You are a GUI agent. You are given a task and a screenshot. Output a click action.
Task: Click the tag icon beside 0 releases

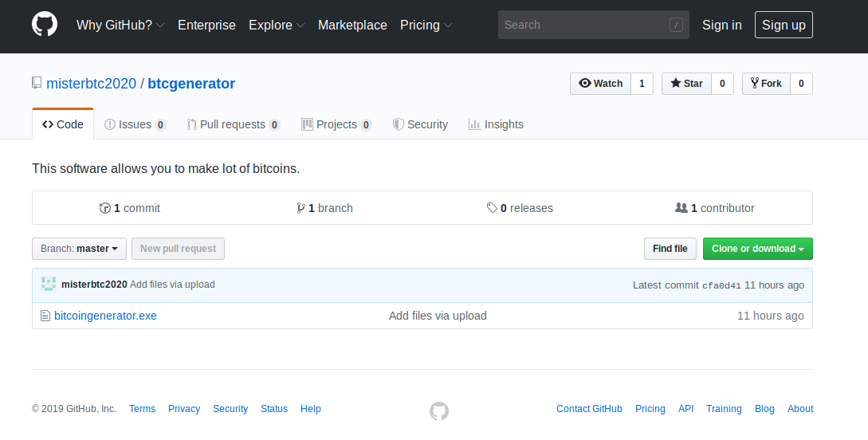click(492, 207)
